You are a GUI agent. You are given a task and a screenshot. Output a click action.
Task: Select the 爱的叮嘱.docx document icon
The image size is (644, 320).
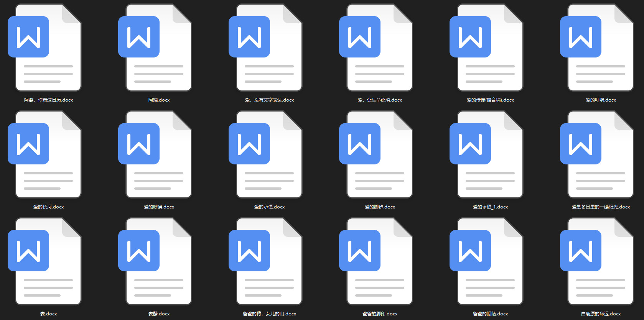(597, 48)
